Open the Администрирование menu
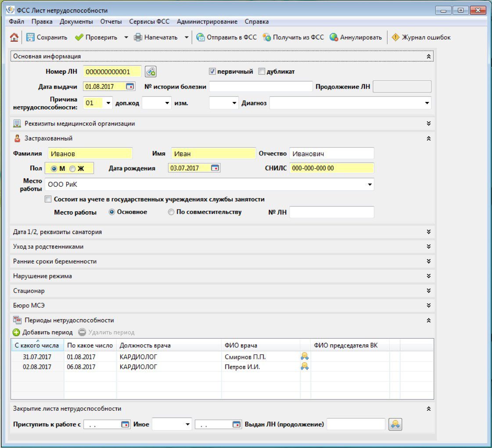Viewport: 492px width, 448px height. 207,22
